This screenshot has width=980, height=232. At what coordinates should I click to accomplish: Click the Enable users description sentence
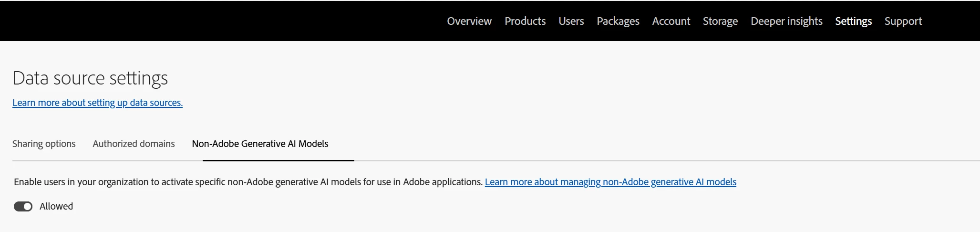pos(248,182)
